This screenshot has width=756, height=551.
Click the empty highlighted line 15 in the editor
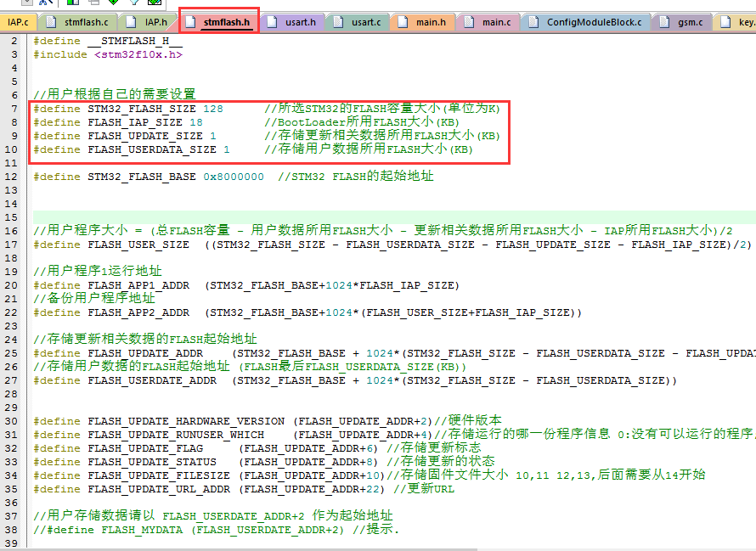[x=394, y=217]
